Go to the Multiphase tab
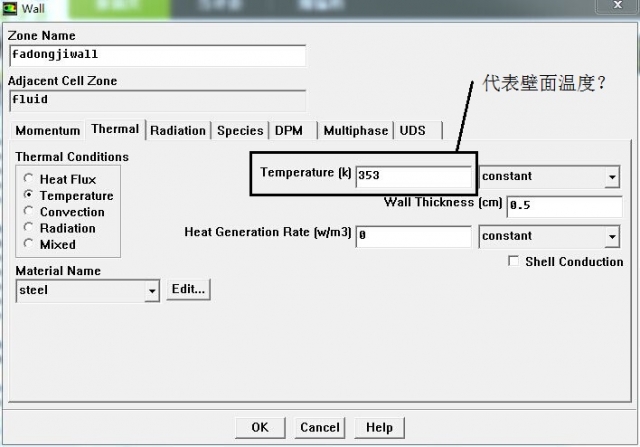Viewport: 640px width, 447px height. [356, 131]
